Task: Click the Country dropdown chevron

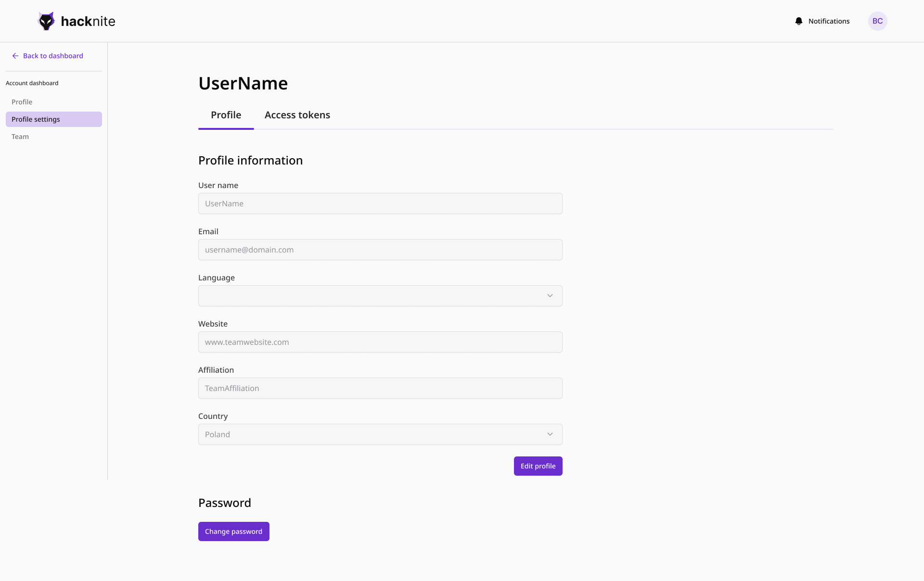Action: [x=550, y=434]
